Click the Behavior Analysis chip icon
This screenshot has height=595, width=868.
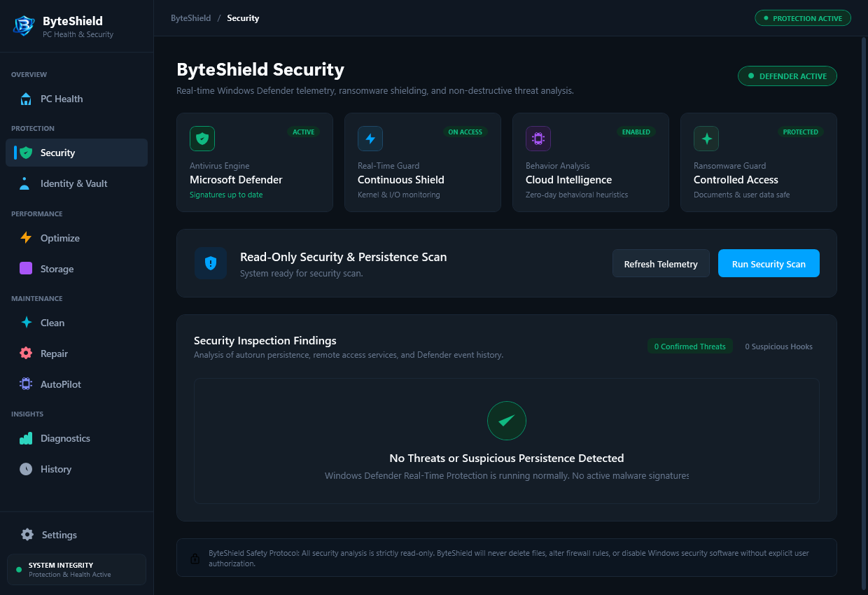(538, 139)
